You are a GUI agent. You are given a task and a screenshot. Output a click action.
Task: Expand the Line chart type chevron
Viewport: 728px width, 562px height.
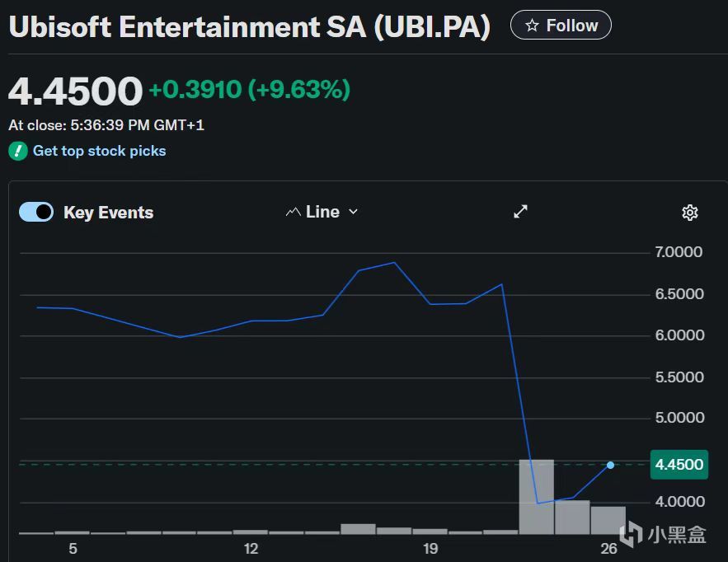point(354,213)
